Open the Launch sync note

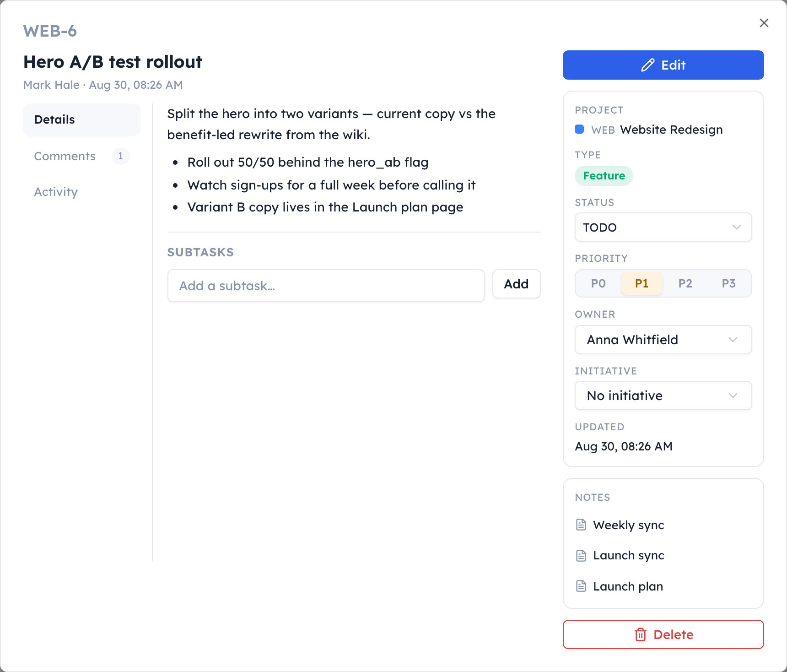tap(628, 555)
